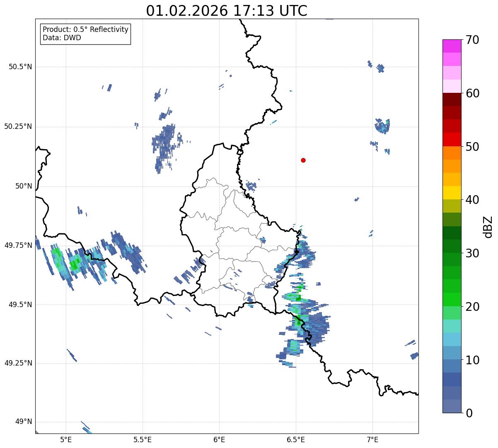
Task: Click the 49.25°N latitude label
Action: point(18,363)
